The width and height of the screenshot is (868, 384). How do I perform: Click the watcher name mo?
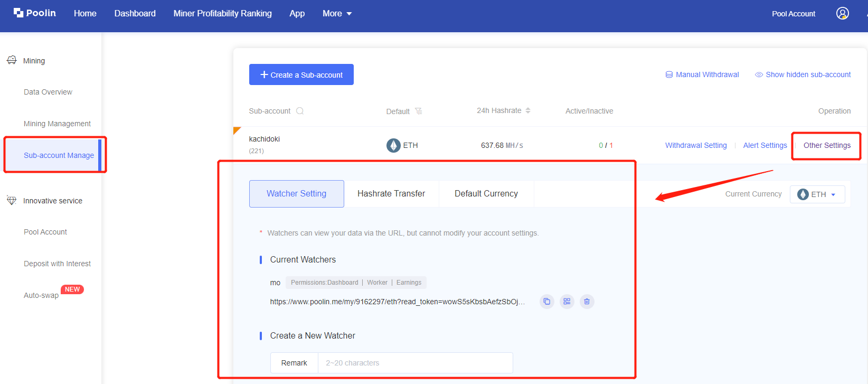pos(275,283)
